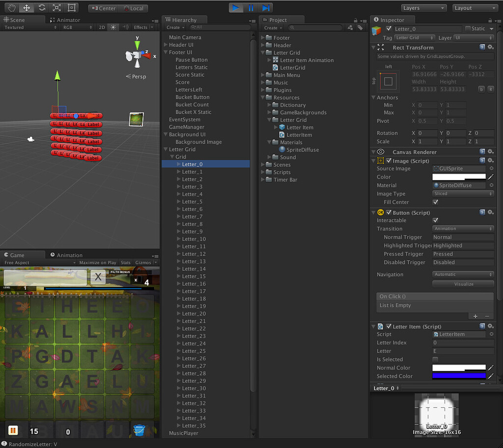Switch to the Animator tab
503x448 pixels.
68,20
